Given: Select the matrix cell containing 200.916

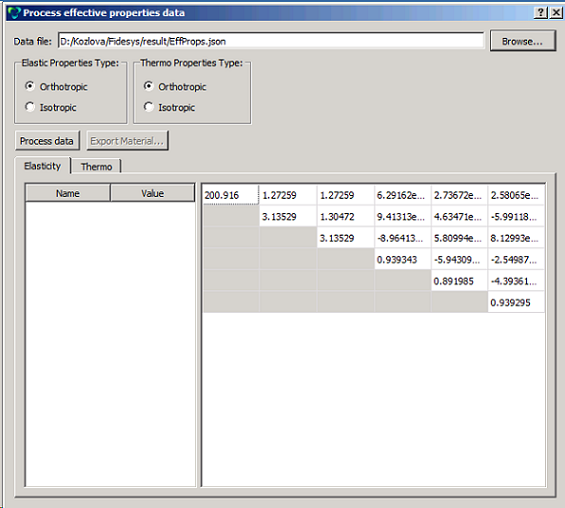Looking at the screenshot, I should click(231, 195).
